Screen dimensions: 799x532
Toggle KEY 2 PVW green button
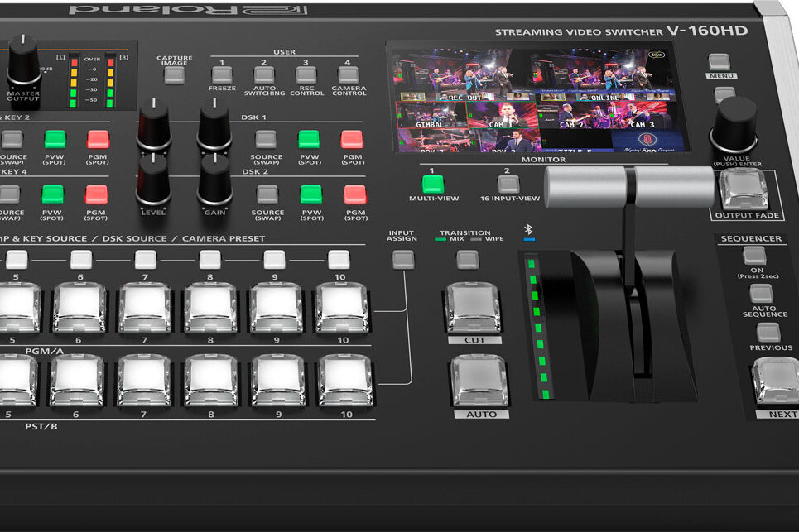[55, 140]
